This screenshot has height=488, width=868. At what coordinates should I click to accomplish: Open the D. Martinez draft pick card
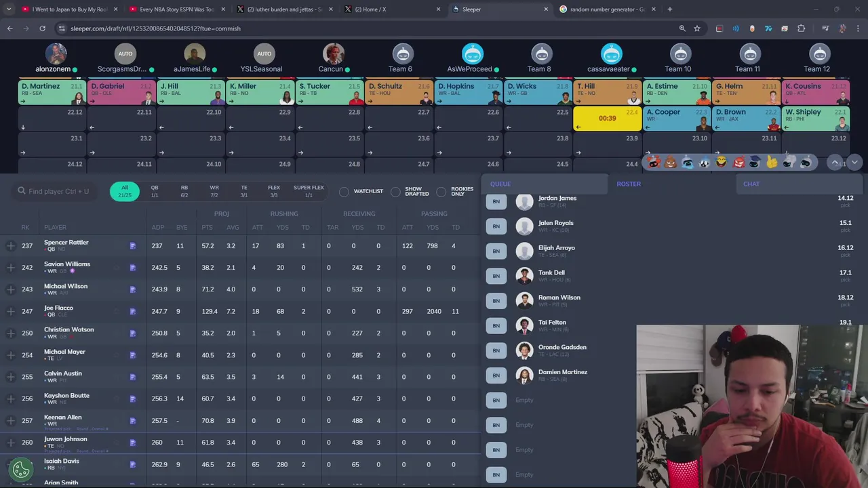click(x=52, y=93)
